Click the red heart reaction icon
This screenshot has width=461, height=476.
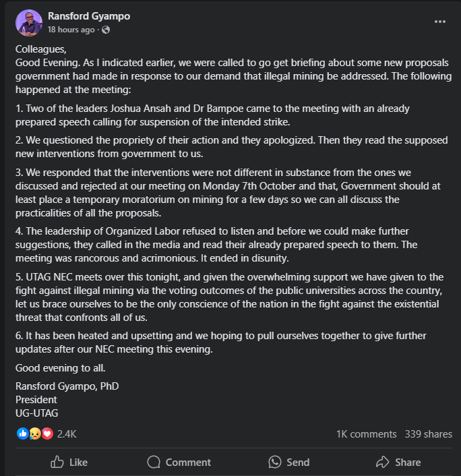[x=47, y=434]
